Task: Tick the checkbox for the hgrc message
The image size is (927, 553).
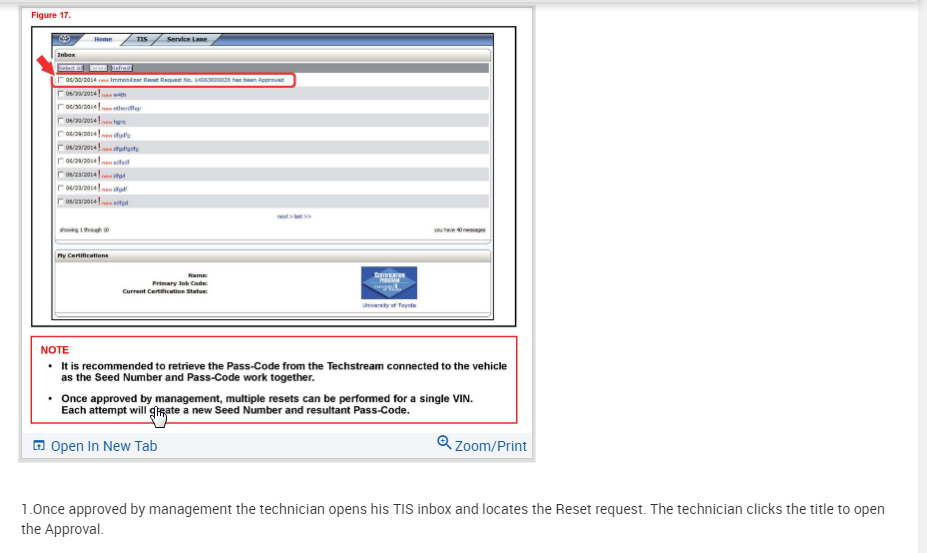Action: pyautogui.click(x=60, y=121)
